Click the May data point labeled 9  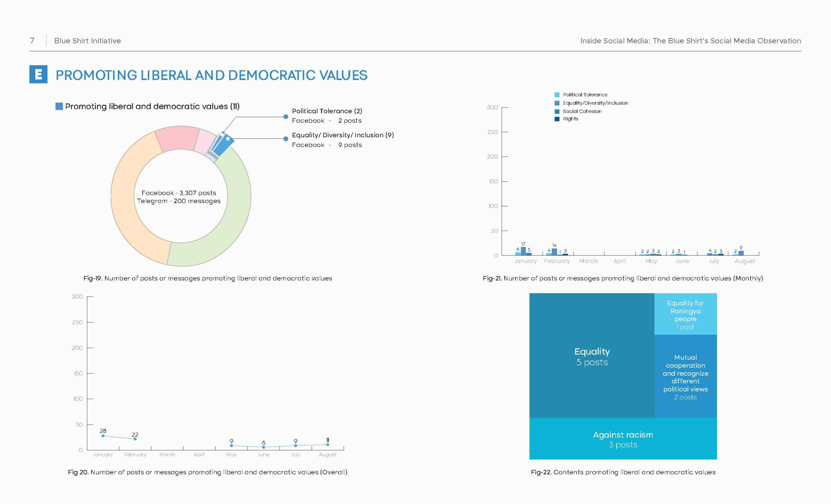coord(231,446)
